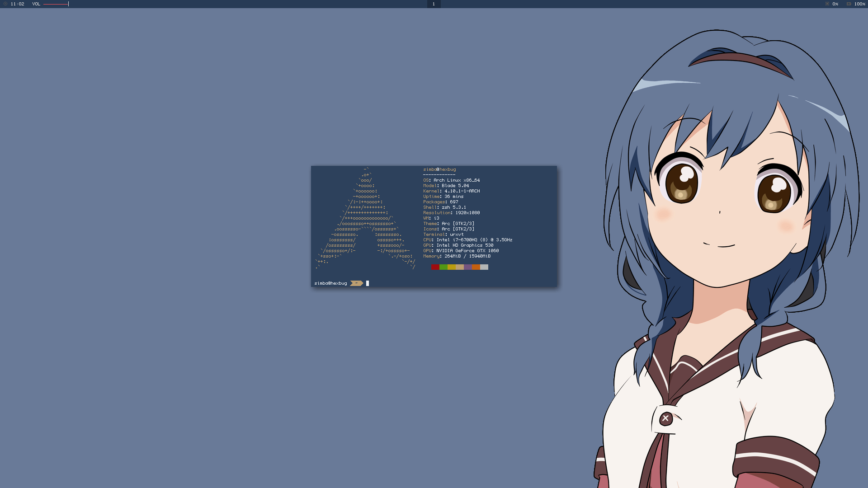Click the 'Packages: 697' line

441,202
